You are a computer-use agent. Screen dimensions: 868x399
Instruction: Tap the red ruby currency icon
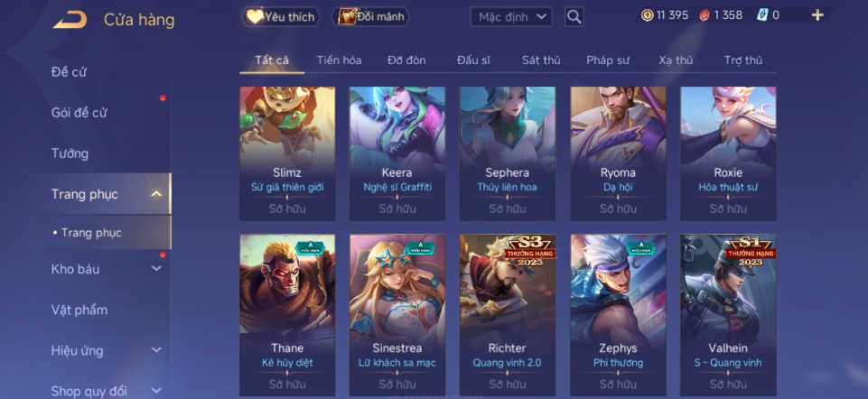pyautogui.click(x=705, y=15)
